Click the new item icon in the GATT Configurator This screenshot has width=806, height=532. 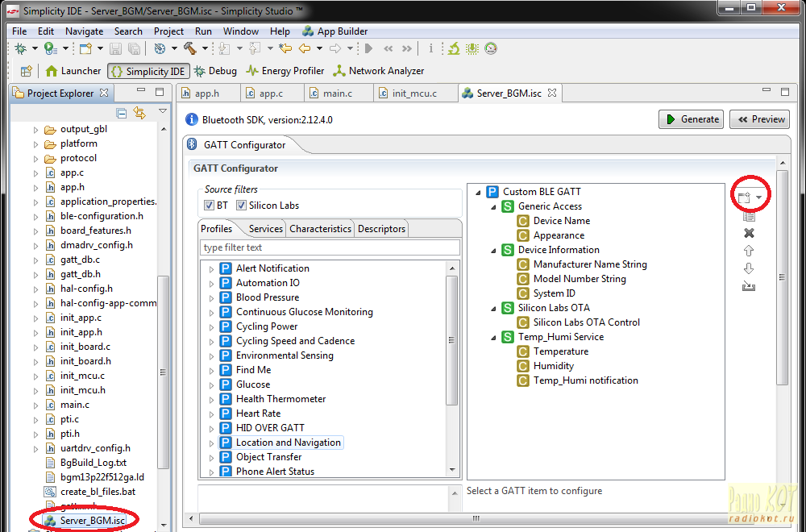pos(744,198)
